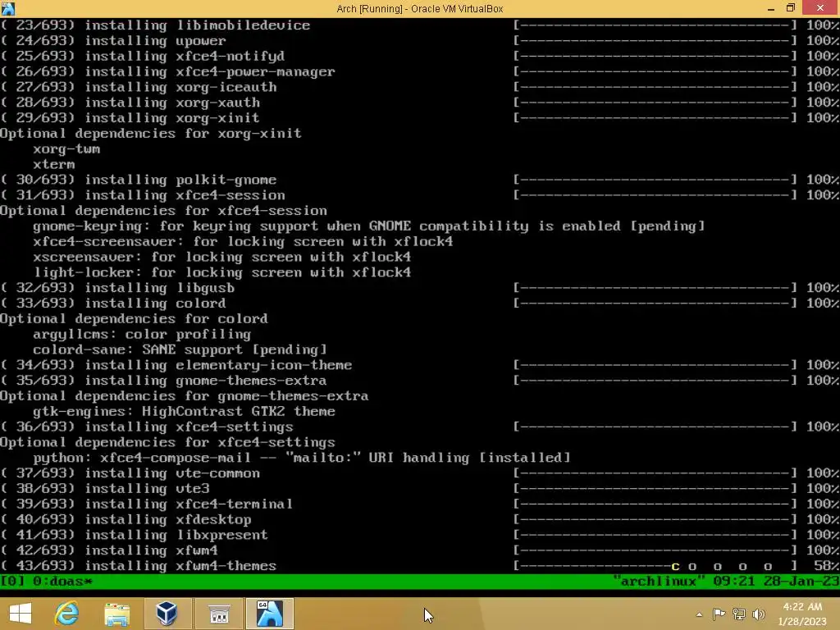Click the 'argyllcms: color profiling' line

[143, 335]
